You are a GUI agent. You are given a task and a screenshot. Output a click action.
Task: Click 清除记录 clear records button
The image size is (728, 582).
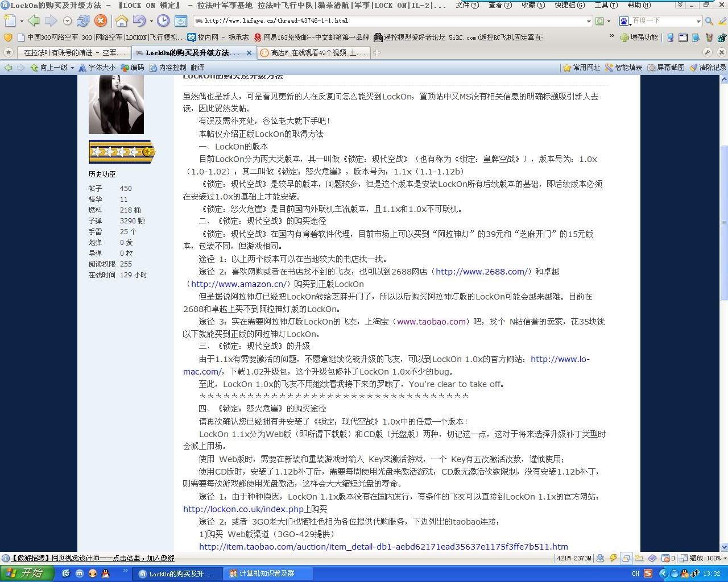(708, 67)
